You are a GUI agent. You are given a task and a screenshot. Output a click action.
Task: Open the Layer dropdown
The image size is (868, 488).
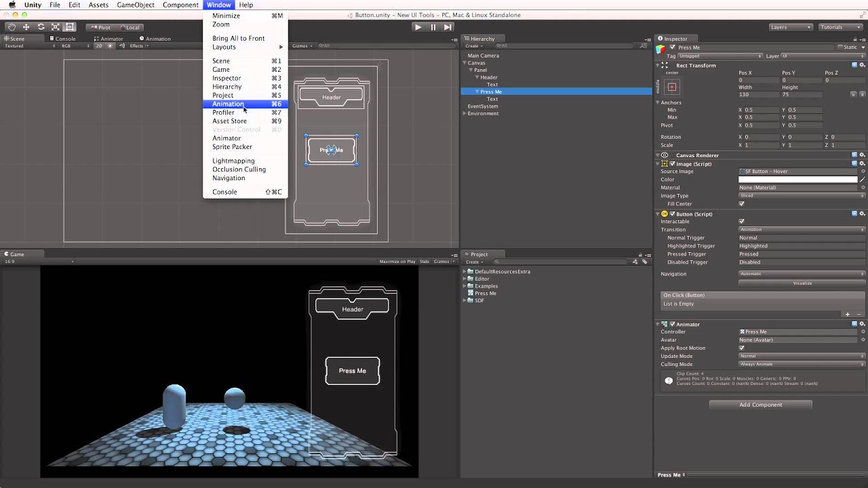tap(823, 56)
